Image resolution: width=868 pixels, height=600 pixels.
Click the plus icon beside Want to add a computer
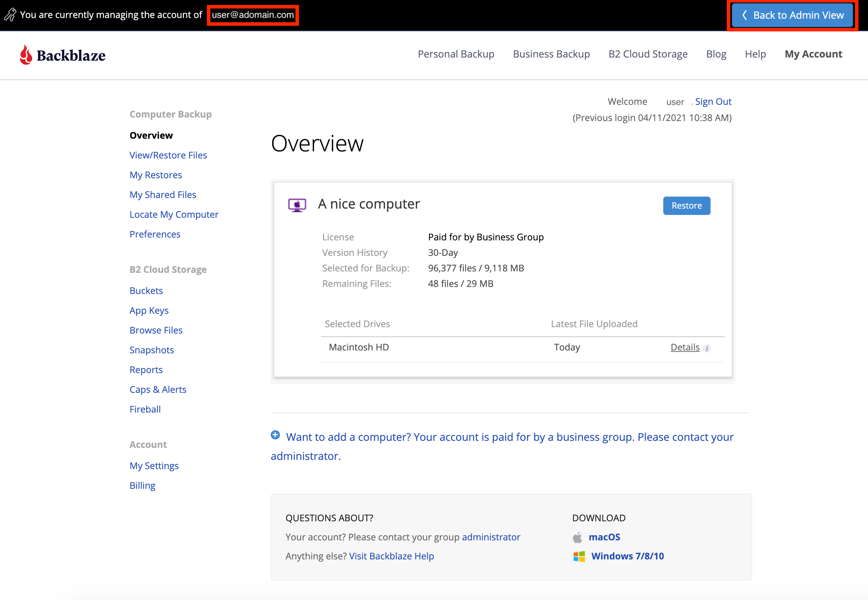point(275,435)
